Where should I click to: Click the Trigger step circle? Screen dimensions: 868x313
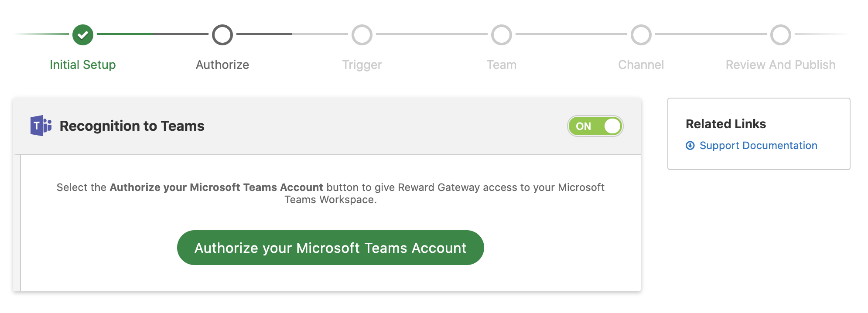click(362, 35)
